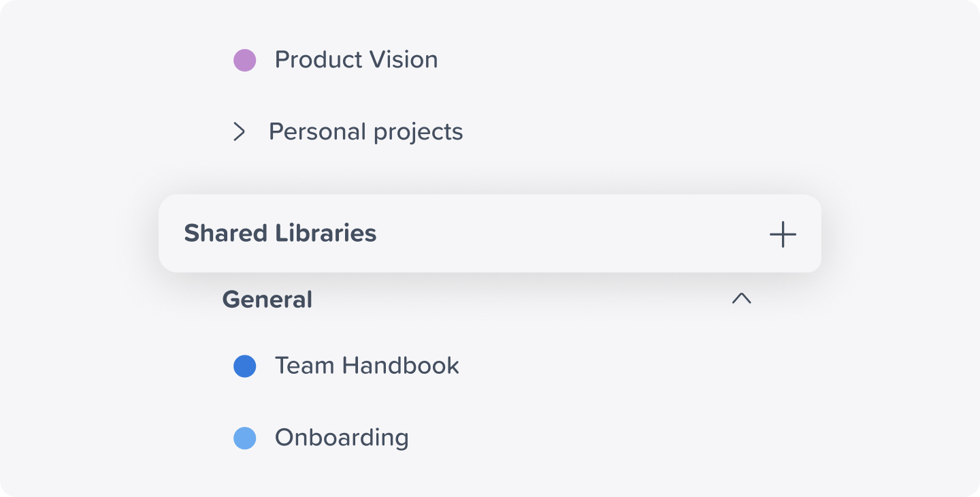Open Shared Libraries creation with plus icon

tap(783, 234)
